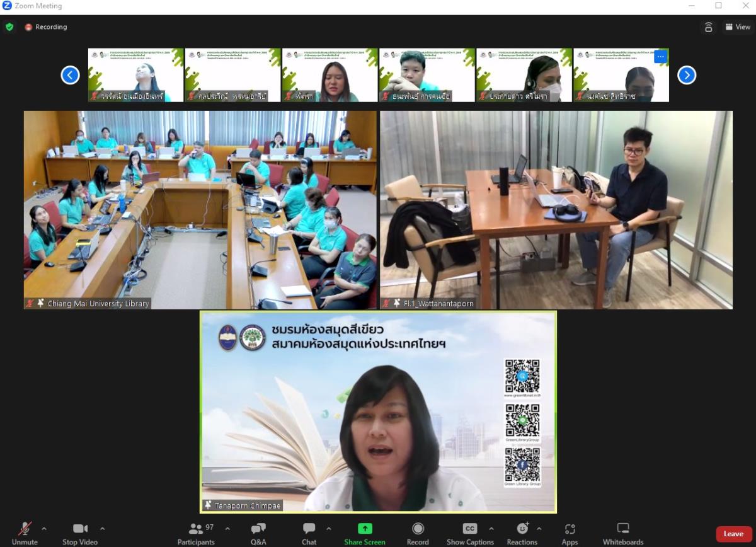Image resolution: width=756 pixels, height=547 pixels.
Task: Select the Chiang Mai University Library video
Action: [x=200, y=210]
